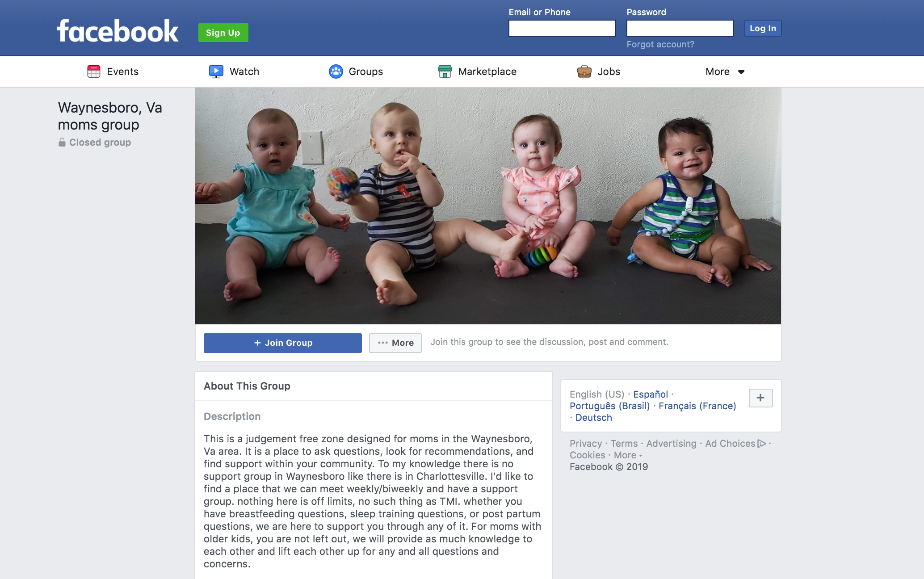The height and width of the screenshot is (579, 924).
Task: Click the Join Group button
Action: tap(283, 343)
